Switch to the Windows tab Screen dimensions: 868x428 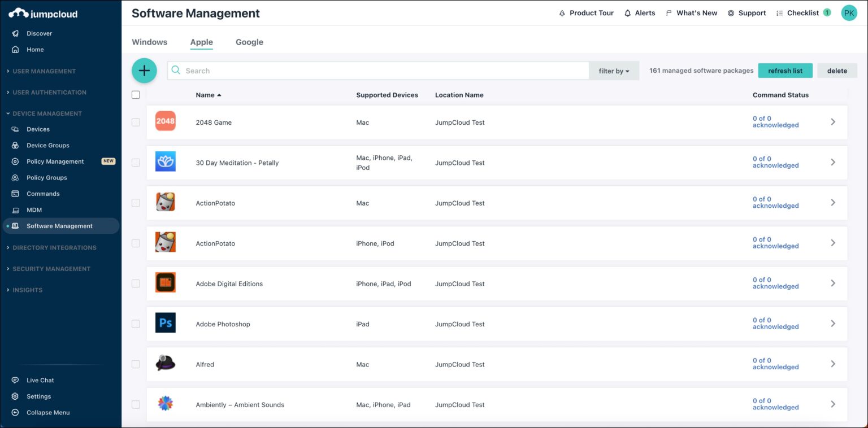[149, 42]
